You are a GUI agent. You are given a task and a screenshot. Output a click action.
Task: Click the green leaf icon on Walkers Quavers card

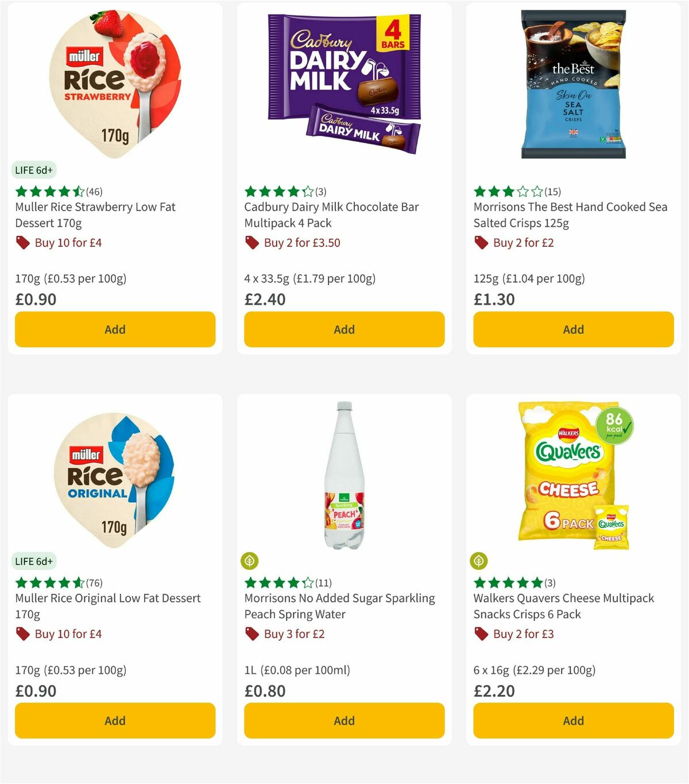pos(479,561)
